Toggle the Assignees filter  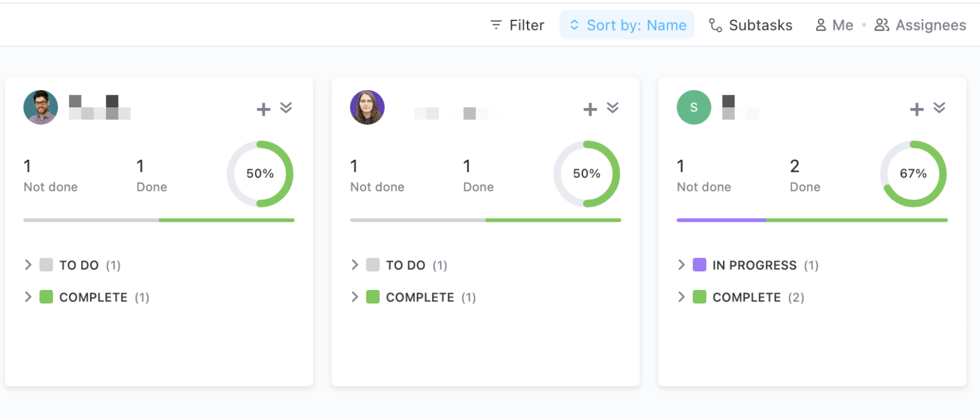coord(920,25)
